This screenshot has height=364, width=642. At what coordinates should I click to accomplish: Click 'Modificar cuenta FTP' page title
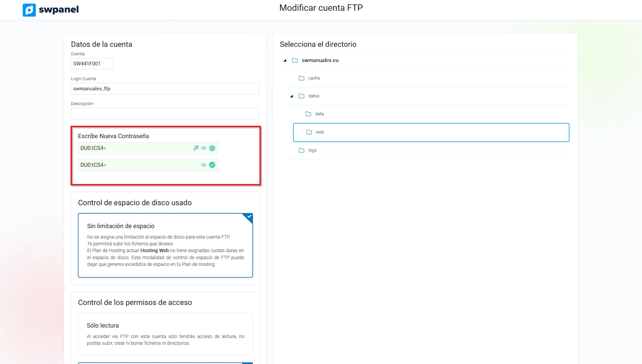(x=321, y=8)
